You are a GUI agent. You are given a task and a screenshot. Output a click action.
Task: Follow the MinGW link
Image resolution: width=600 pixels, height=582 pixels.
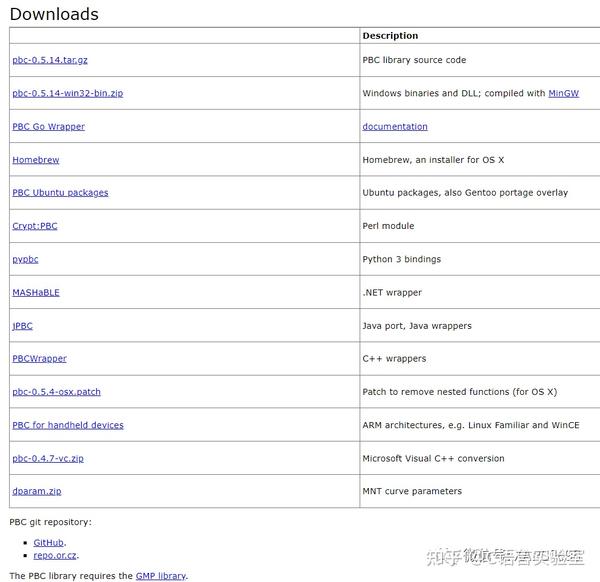563,93
